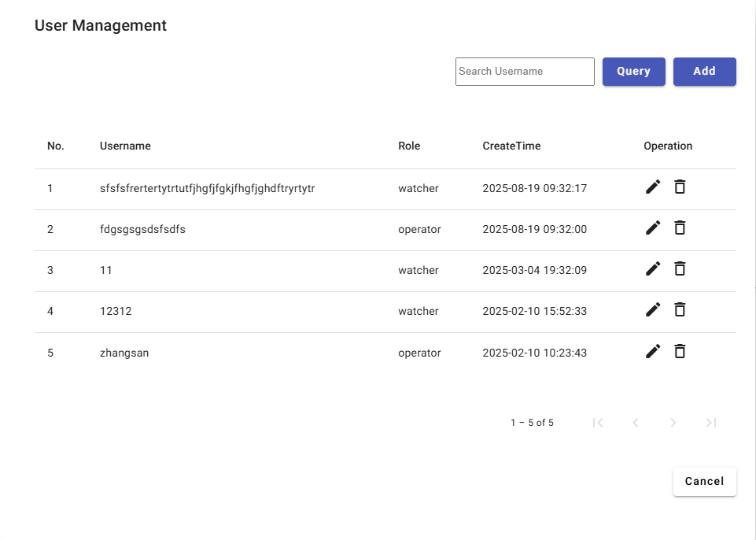Delete the user named 11
This screenshot has width=756, height=540.
coord(680,268)
